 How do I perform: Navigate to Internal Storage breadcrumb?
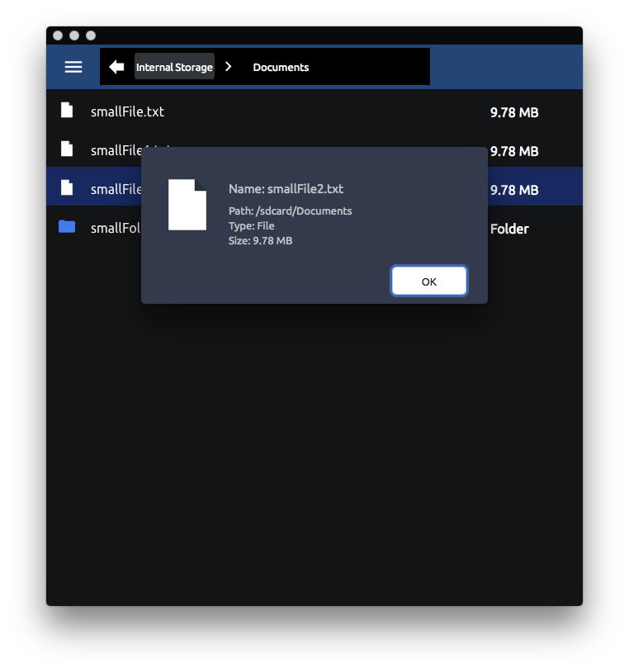pyautogui.click(x=174, y=67)
